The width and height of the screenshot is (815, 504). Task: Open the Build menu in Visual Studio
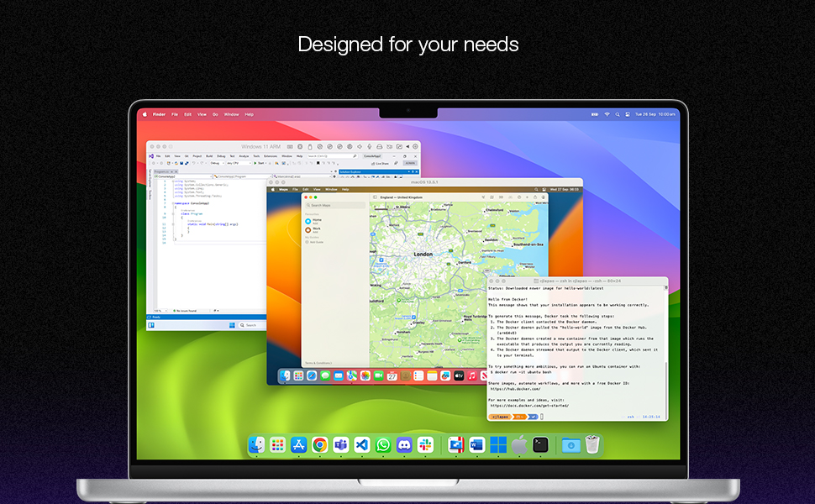[208, 156]
